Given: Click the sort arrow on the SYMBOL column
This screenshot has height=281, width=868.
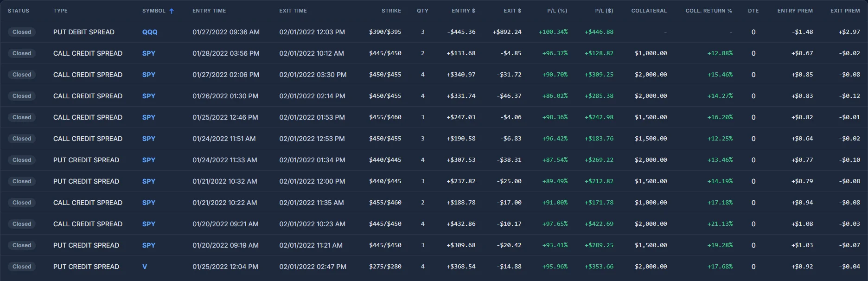Looking at the screenshot, I should (x=171, y=10).
